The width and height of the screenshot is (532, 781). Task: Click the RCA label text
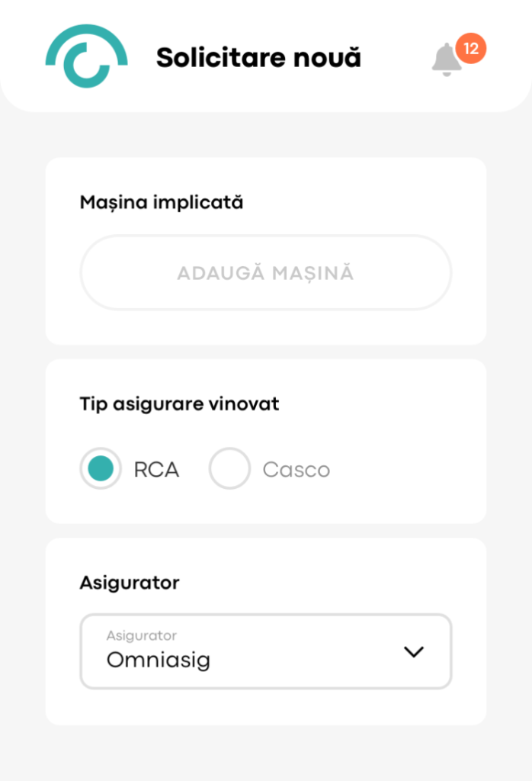pyautogui.click(x=156, y=469)
